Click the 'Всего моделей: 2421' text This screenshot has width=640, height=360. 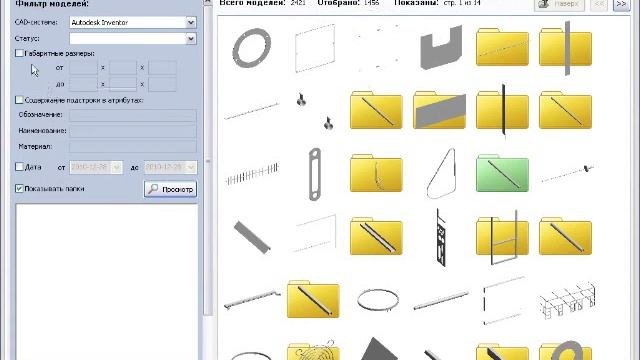pos(262,3)
